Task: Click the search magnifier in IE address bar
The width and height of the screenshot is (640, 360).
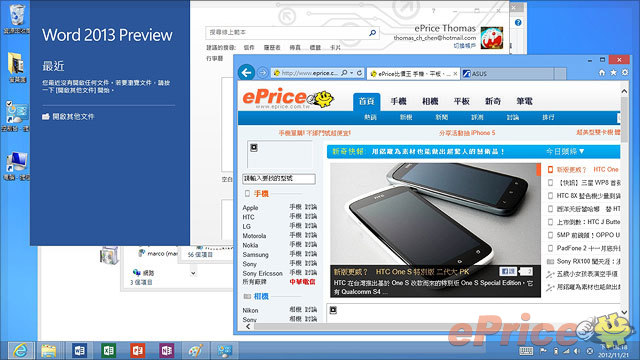Action: [x=344, y=73]
